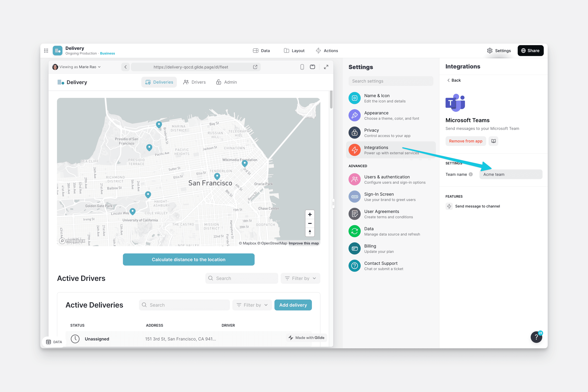Expand the Viewing as Marie Rao dropdown
Image resolution: width=588 pixels, height=392 pixels.
tap(76, 67)
